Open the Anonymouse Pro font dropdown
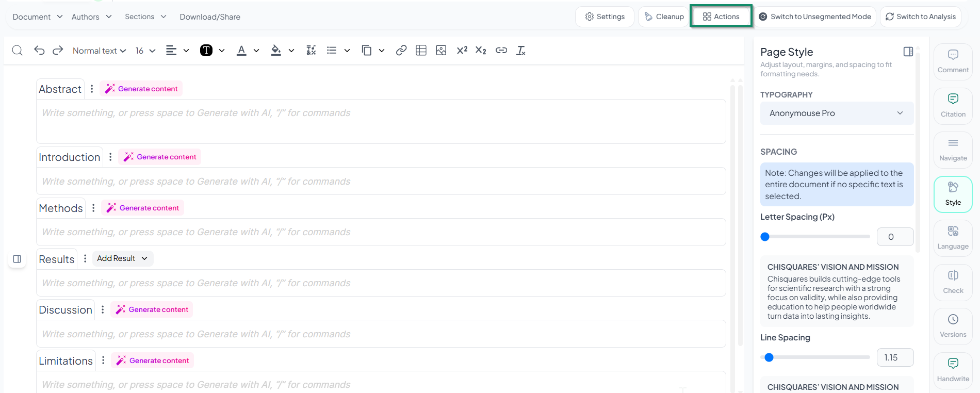The width and height of the screenshot is (980, 393). pyautogui.click(x=836, y=113)
